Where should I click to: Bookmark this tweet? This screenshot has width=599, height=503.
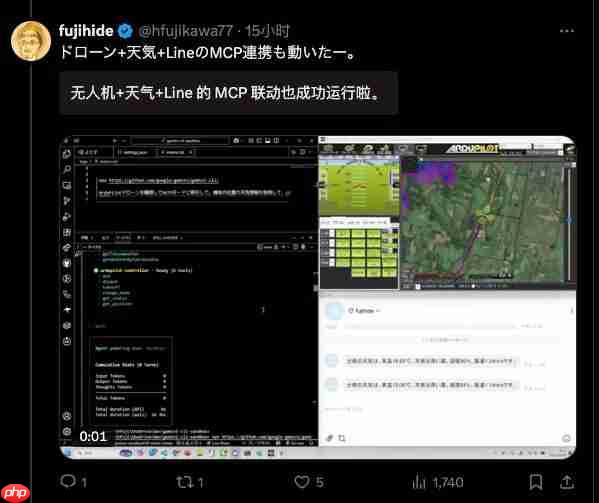pyautogui.click(x=536, y=482)
